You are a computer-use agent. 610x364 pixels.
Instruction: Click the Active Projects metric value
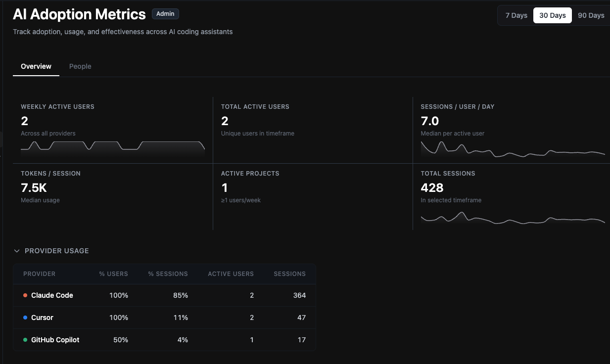[225, 188]
